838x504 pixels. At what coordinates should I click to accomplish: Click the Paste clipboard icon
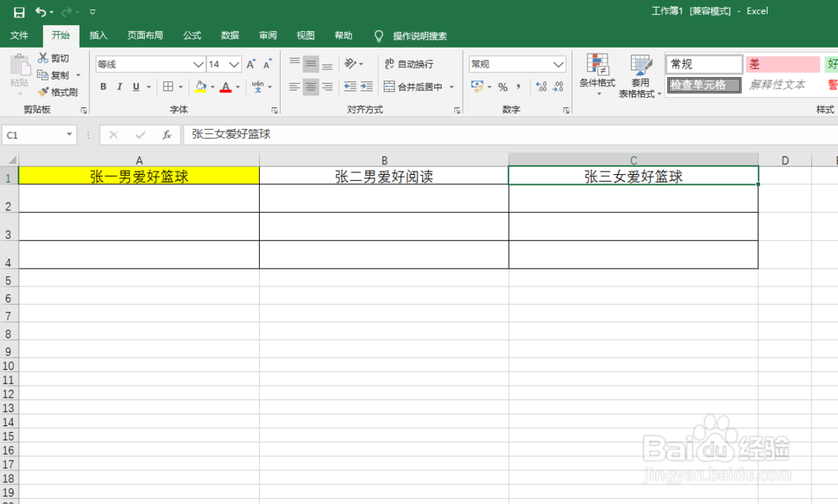20,65
